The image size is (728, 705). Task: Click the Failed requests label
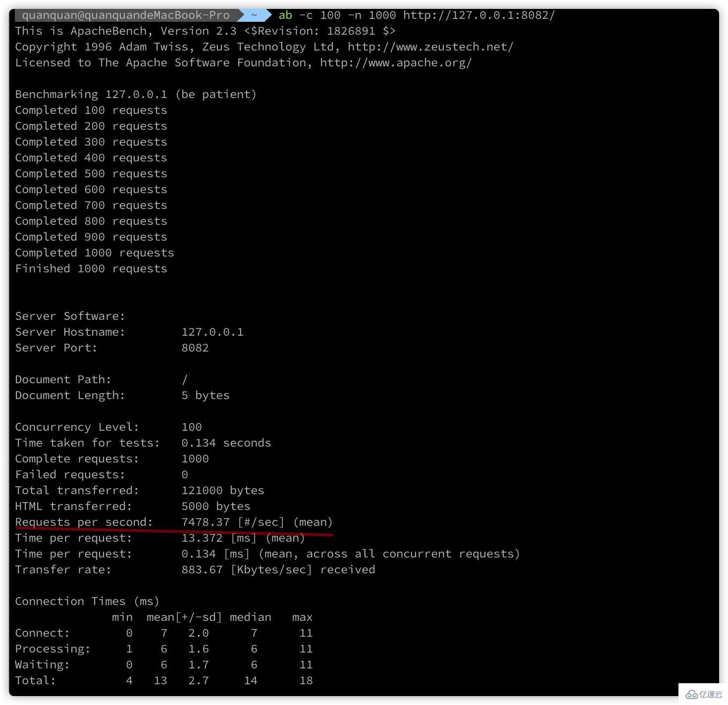[70, 474]
